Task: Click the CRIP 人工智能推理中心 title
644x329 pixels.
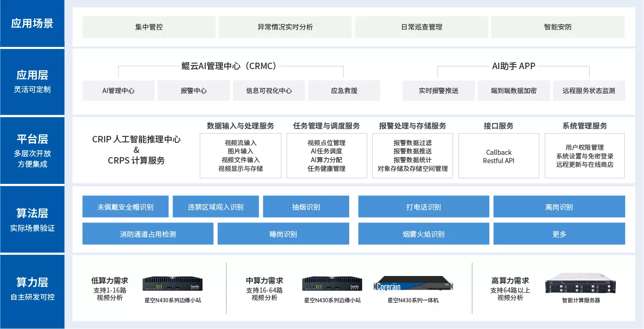Action: click(x=137, y=139)
